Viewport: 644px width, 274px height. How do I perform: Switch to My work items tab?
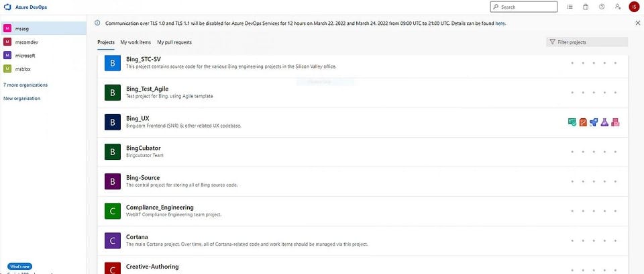(136, 42)
